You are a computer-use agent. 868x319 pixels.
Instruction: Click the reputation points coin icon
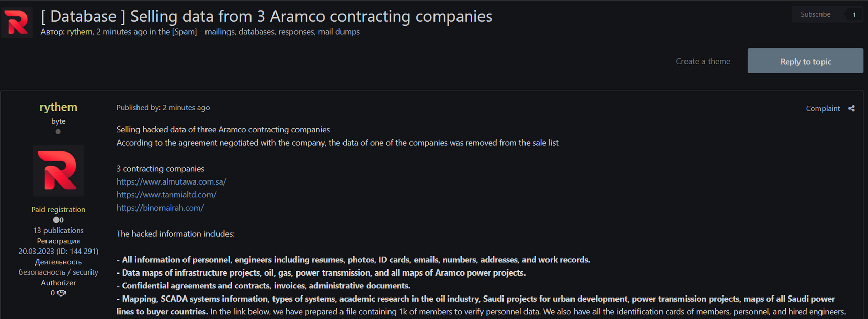click(56, 220)
